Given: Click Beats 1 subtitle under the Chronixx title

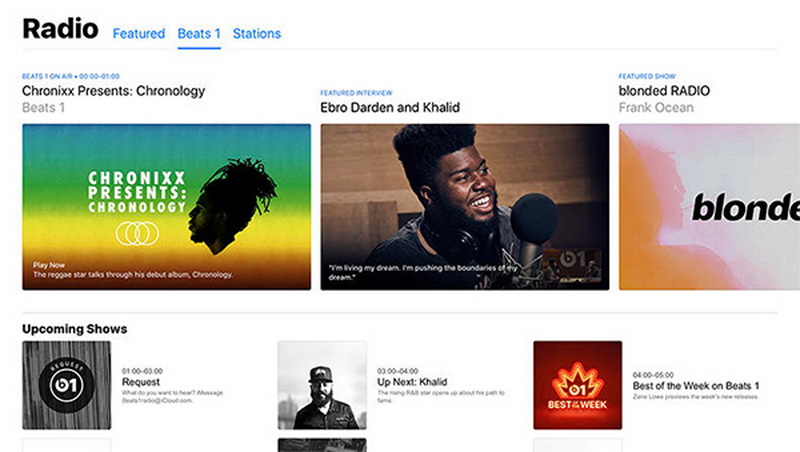Looking at the screenshot, I should 42,107.
